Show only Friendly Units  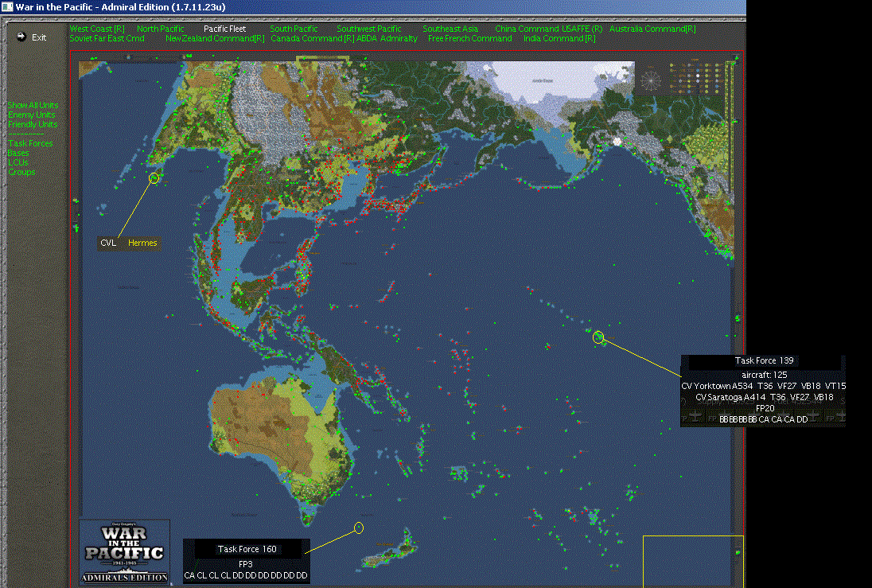click(33, 124)
